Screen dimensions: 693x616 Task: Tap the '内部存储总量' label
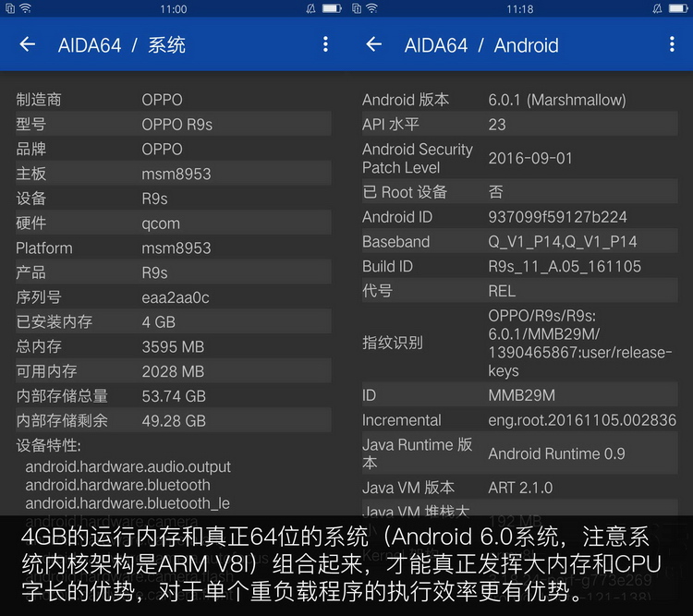click(62, 396)
